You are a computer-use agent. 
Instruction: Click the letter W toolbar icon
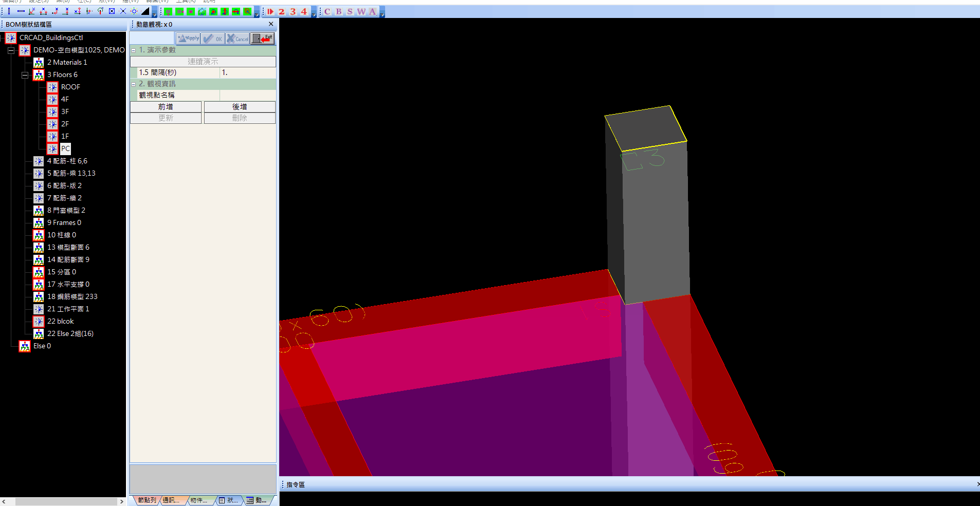(x=361, y=11)
